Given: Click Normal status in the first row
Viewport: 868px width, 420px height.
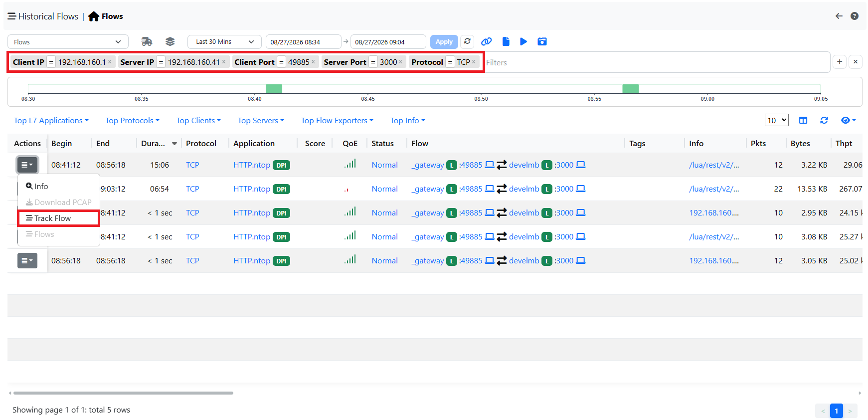Looking at the screenshot, I should [384, 165].
